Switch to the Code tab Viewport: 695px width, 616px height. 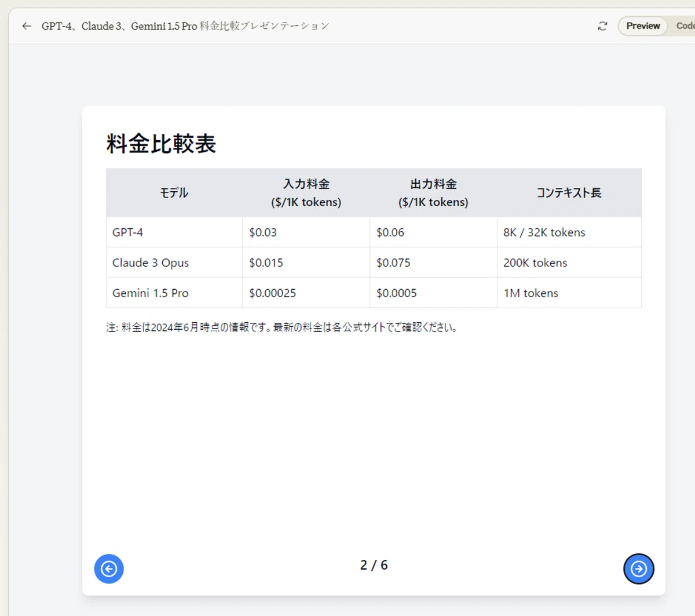[x=685, y=26]
